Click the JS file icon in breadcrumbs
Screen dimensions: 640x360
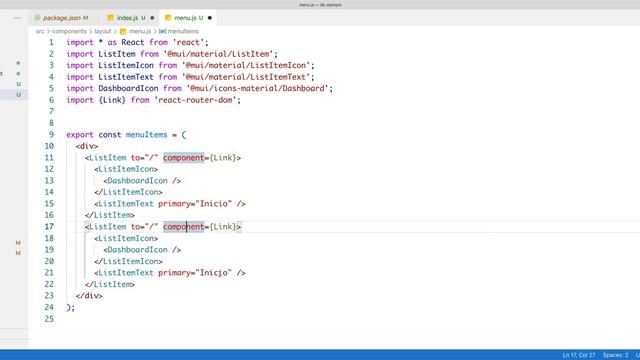123,31
